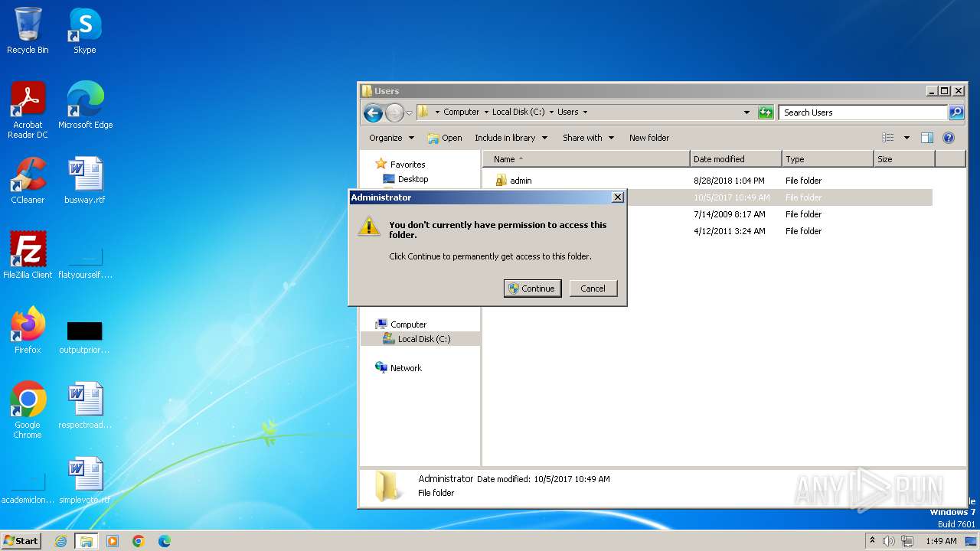Launch Firefox from the desktop
This screenshot has height=551, width=980.
(x=28, y=331)
